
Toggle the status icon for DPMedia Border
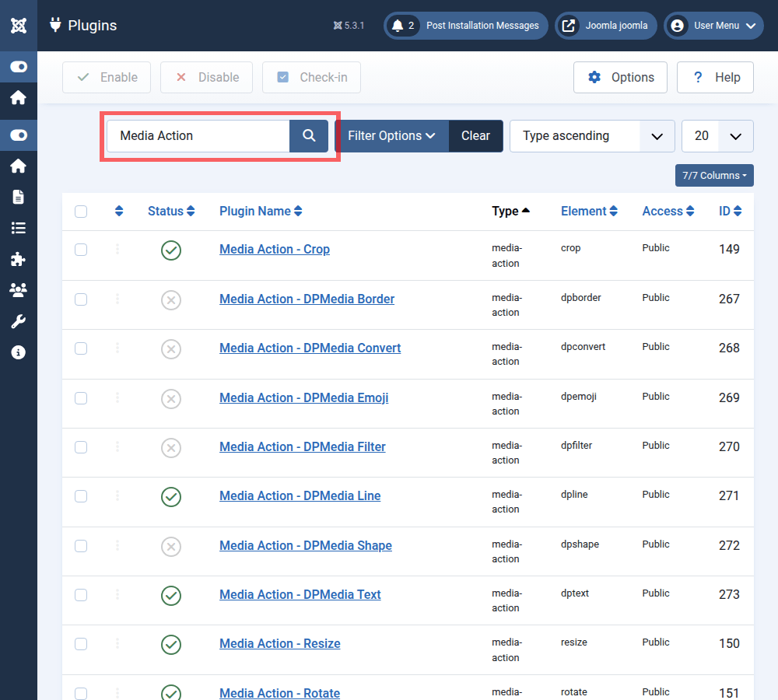(x=171, y=299)
